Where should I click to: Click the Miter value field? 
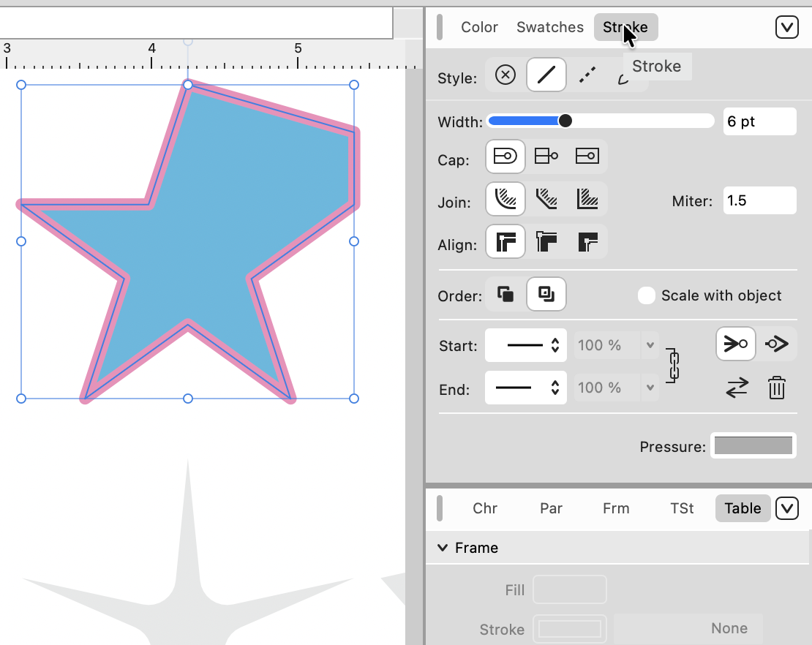(x=759, y=200)
